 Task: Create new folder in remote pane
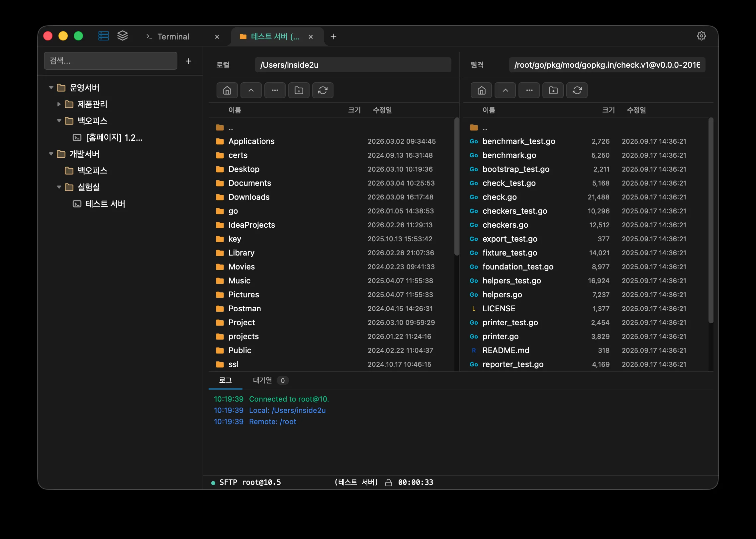click(553, 90)
